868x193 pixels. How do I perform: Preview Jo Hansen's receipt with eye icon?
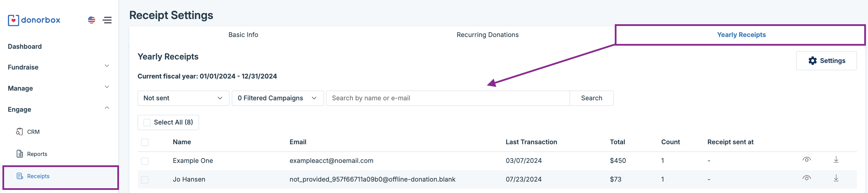807,178
